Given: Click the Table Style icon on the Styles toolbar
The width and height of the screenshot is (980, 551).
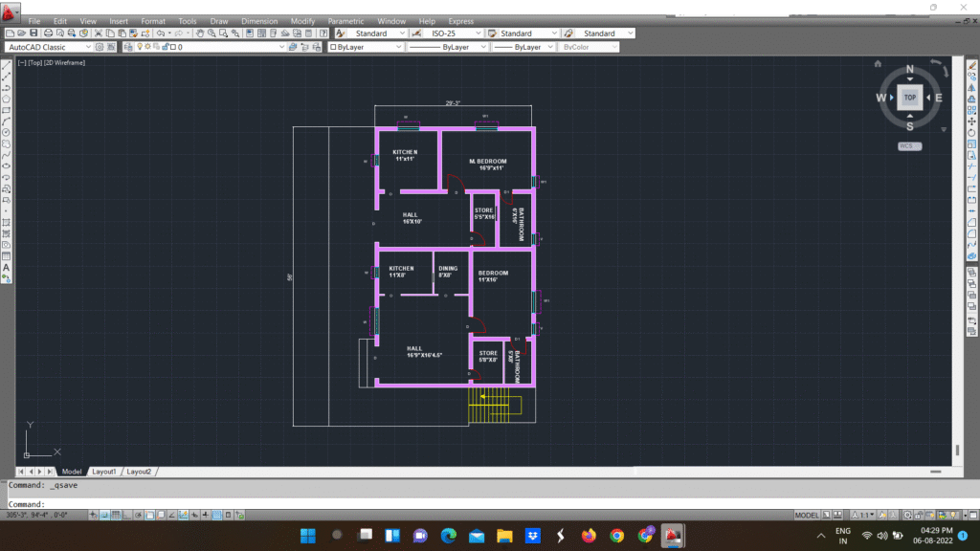Looking at the screenshot, I should tap(493, 33).
